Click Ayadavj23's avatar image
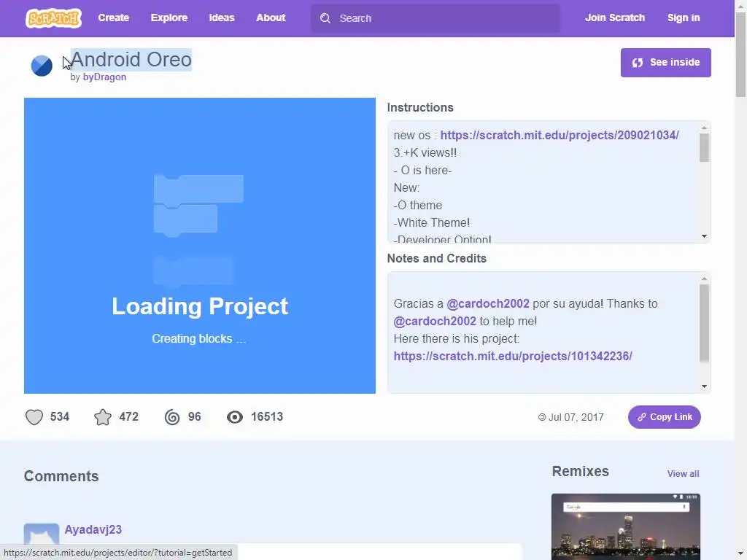747x560 pixels. (42, 534)
